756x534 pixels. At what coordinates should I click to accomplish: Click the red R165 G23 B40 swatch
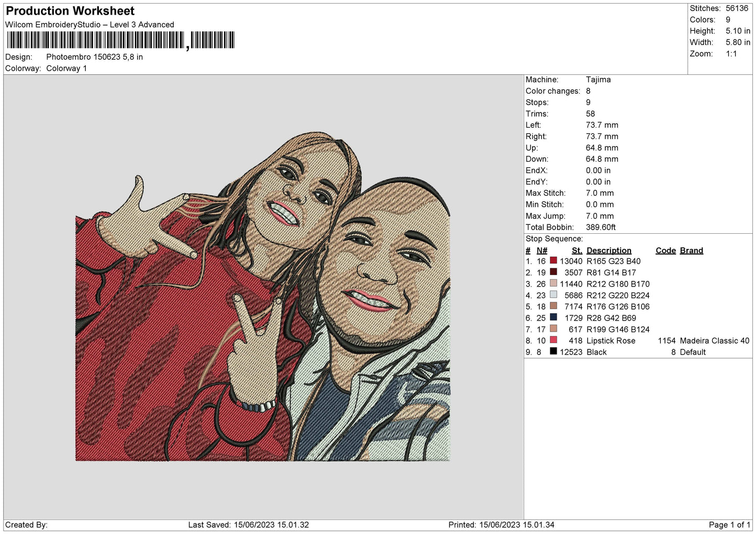[x=553, y=260]
